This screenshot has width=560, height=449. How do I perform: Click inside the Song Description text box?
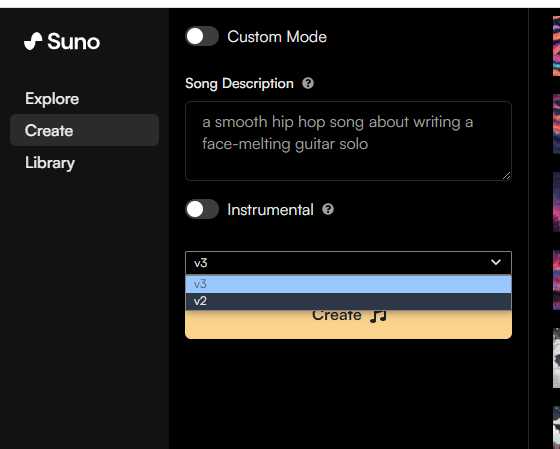348,141
